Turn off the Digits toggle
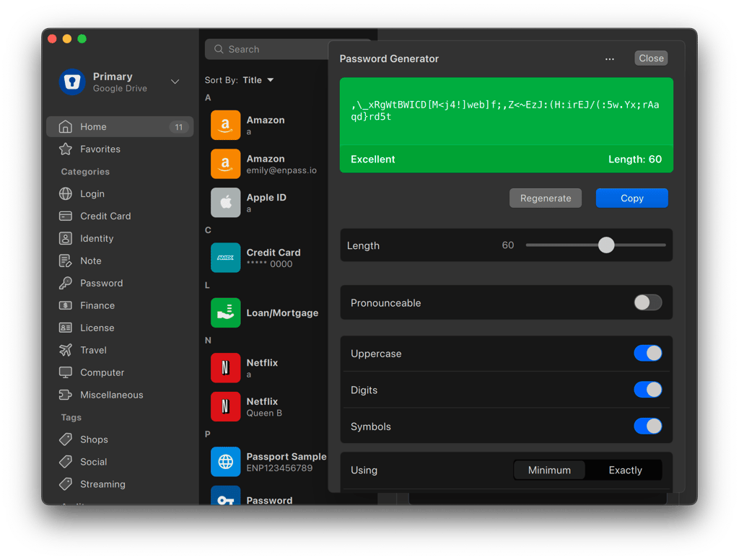The image size is (739, 560). click(x=647, y=390)
